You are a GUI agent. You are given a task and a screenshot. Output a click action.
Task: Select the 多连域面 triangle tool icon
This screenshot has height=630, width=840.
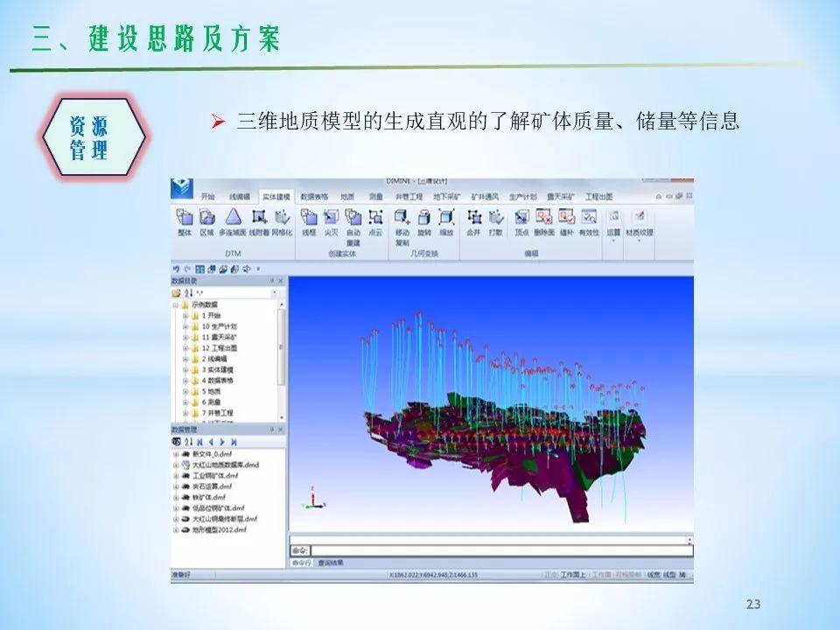(x=233, y=218)
